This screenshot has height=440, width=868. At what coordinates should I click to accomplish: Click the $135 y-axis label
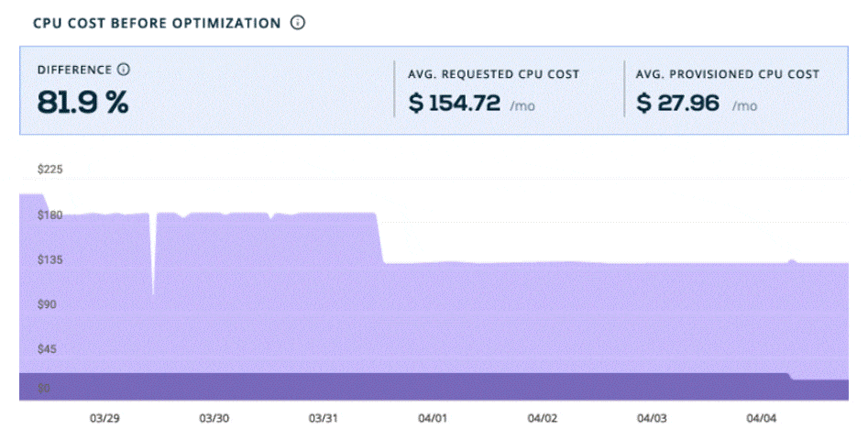(49, 259)
